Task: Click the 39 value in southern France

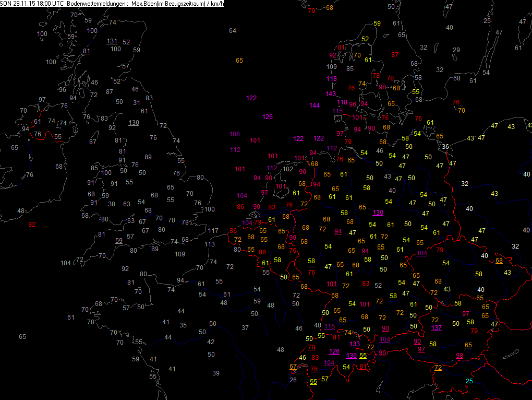Action: [216, 373]
